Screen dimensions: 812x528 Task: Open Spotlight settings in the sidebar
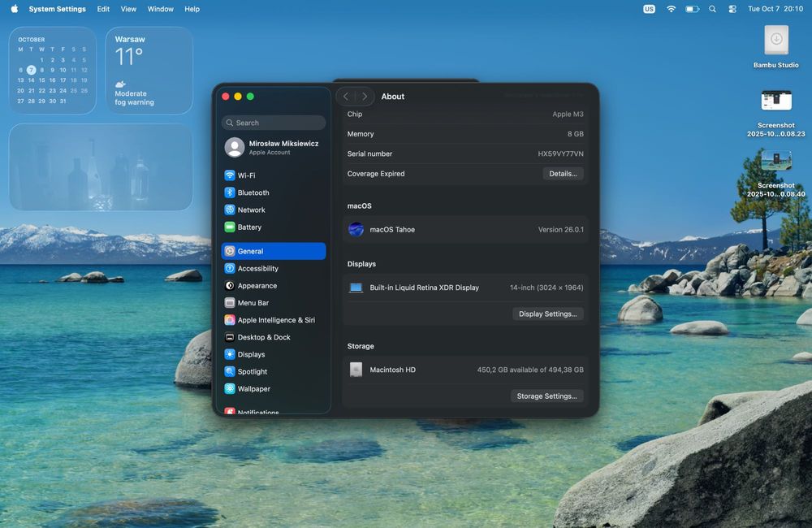pyautogui.click(x=274, y=371)
